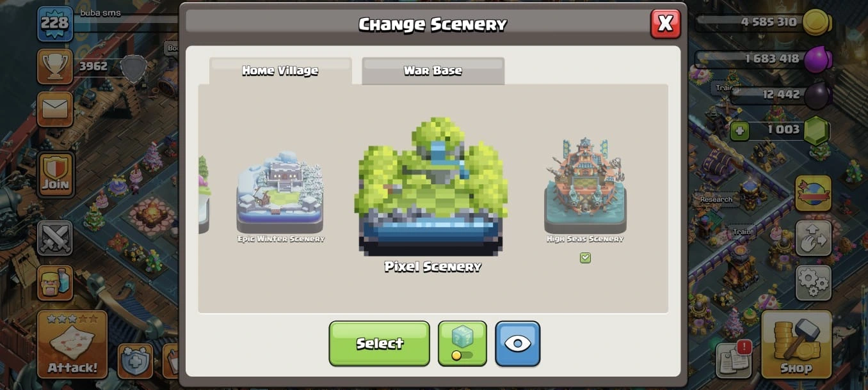Switch to the War Base tab
The height and width of the screenshot is (390, 868).
[x=433, y=70]
